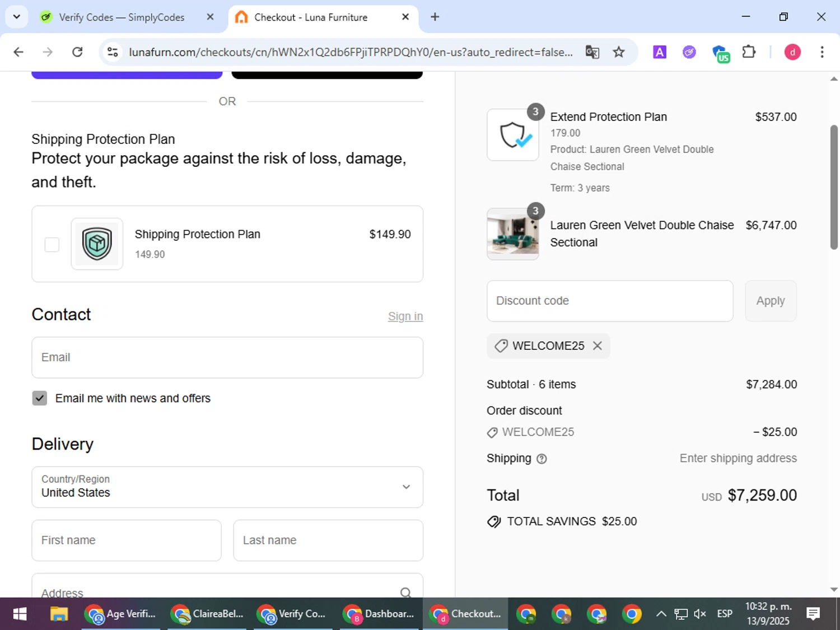Image resolution: width=840 pixels, height=630 pixels.
Task: Click the Checkout... taskbar button
Action: pos(465,614)
